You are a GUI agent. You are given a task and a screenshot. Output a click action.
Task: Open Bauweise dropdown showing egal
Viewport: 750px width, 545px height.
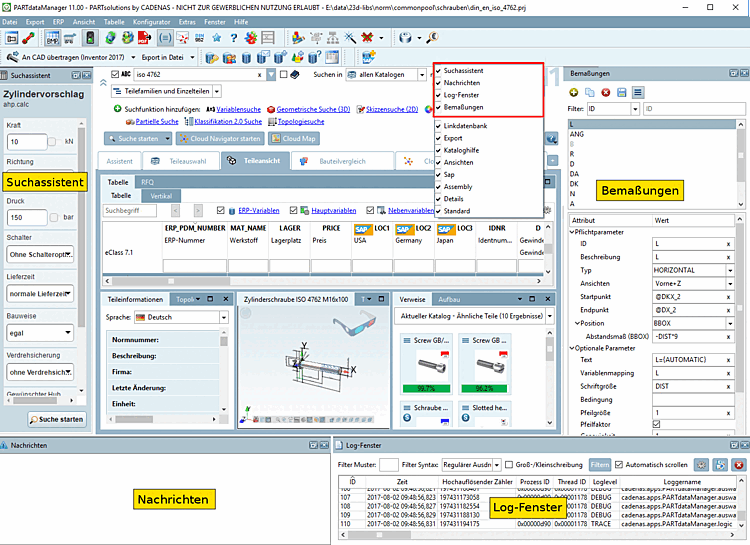40,333
